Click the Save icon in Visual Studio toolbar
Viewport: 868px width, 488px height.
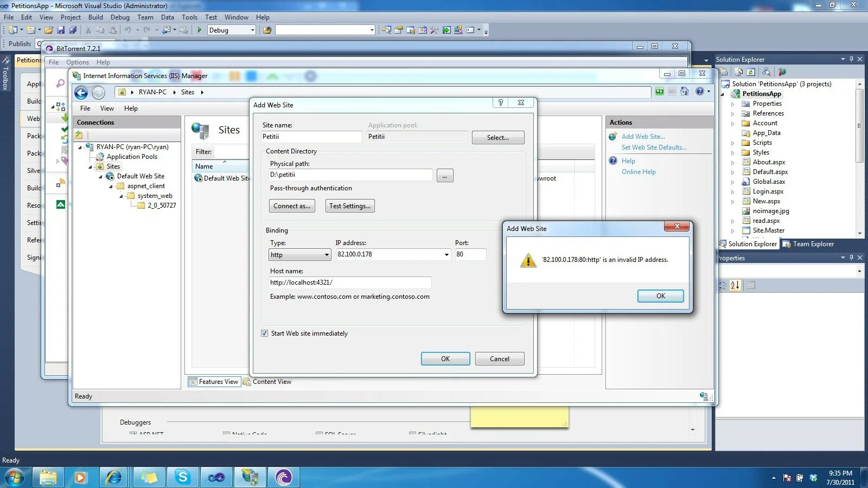[61, 30]
